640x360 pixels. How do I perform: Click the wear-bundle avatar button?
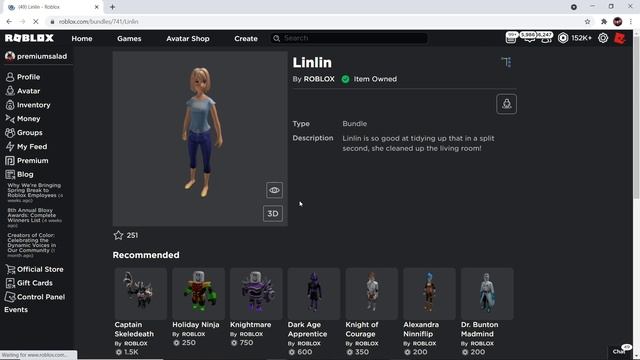click(507, 104)
